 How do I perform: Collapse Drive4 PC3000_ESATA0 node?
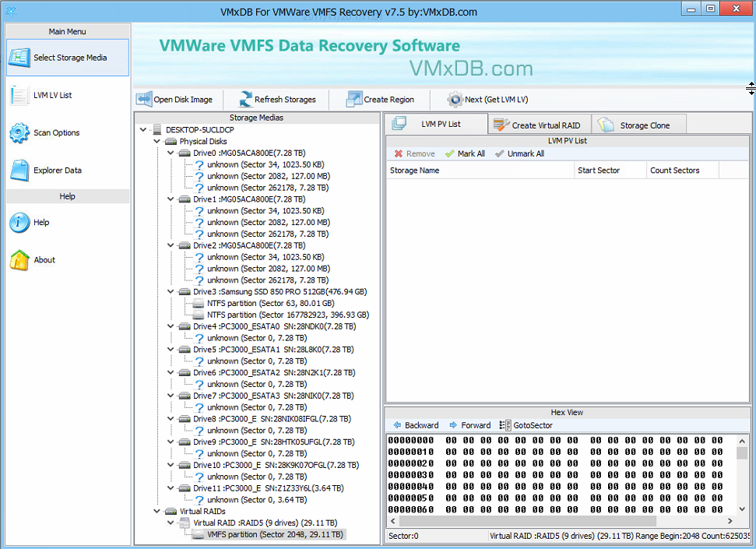[x=171, y=326]
